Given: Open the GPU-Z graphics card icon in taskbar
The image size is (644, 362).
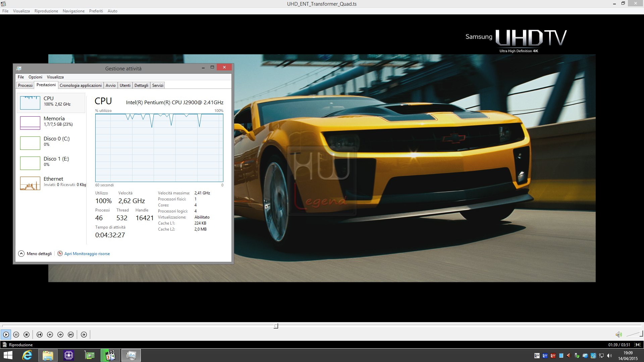Looking at the screenshot, I should point(90,355).
